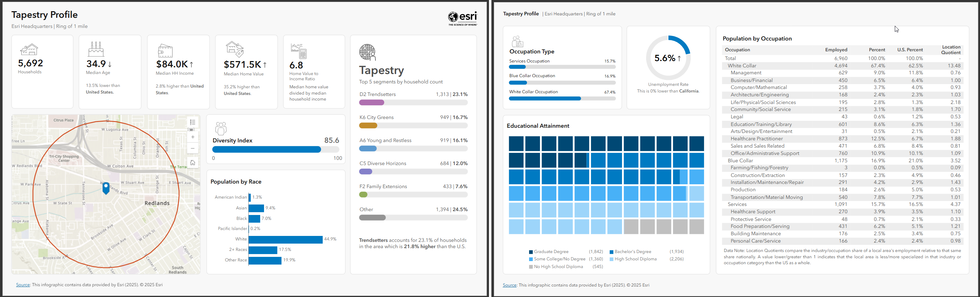The image size is (980, 297).
Task: Click the "Esri Headquarters" text in right header
Action: tap(563, 14)
